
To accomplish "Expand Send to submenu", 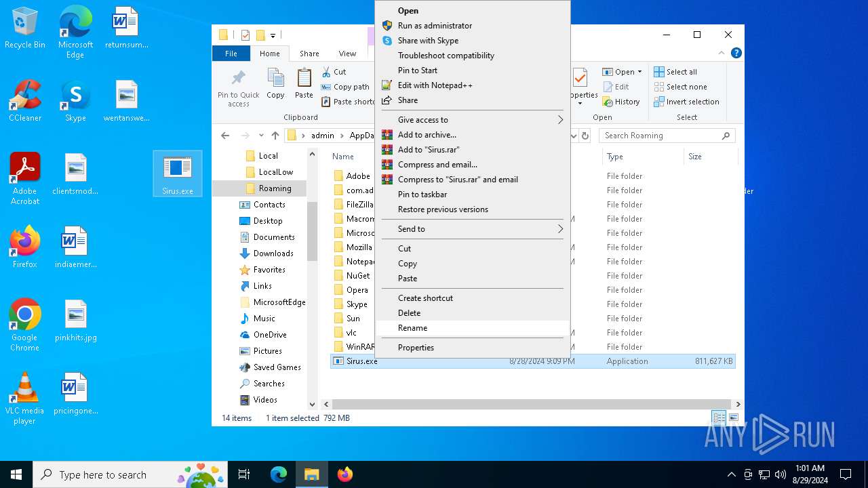I will click(473, 229).
